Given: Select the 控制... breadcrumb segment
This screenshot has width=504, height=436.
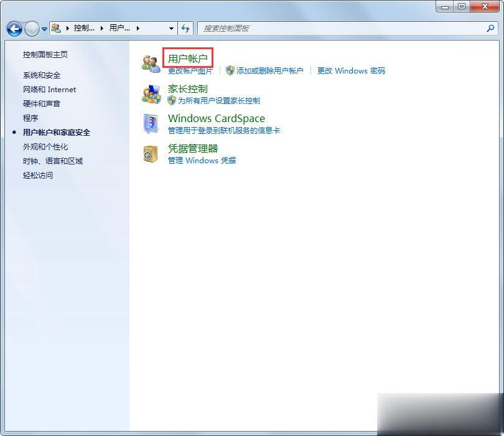Looking at the screenshot, I should [x=84, y=28].
